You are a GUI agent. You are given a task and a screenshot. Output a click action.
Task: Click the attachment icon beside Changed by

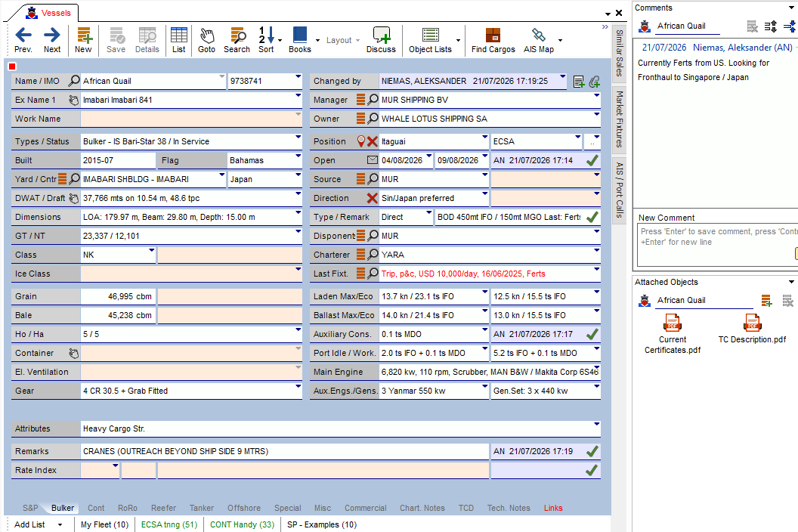point(594,82)
